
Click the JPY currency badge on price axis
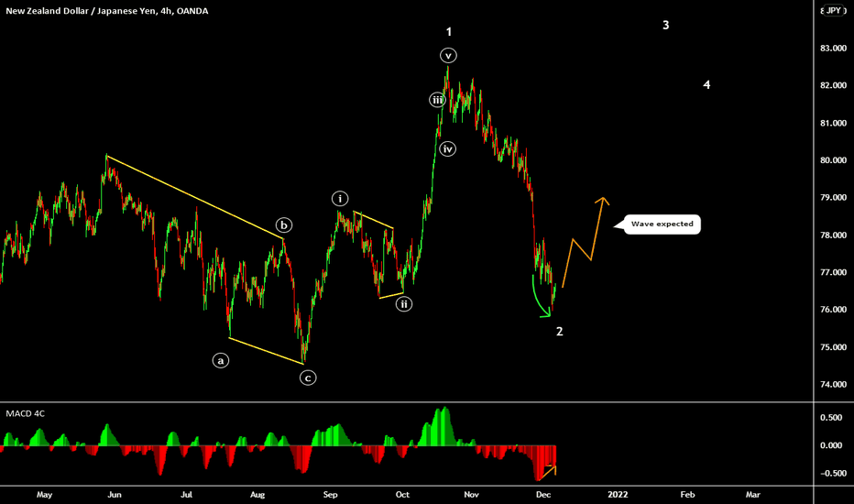tap(834, 10)
